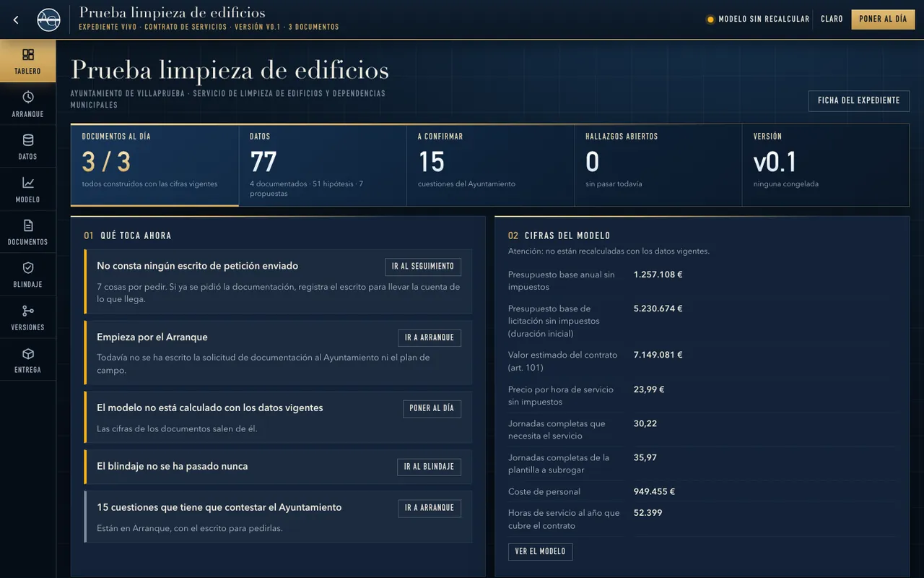Click the service hours value '52.399'
The image size is (924, 578).
648,513
